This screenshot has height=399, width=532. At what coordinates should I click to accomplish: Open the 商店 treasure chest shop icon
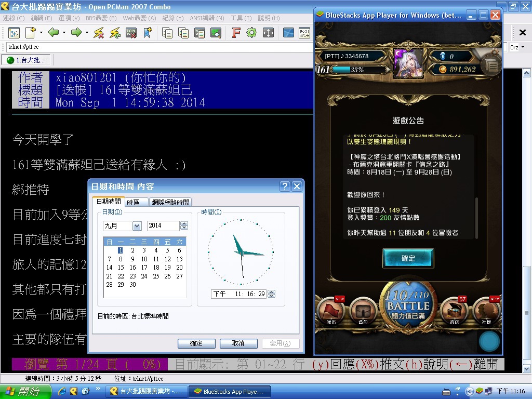[x=454, y=311]
